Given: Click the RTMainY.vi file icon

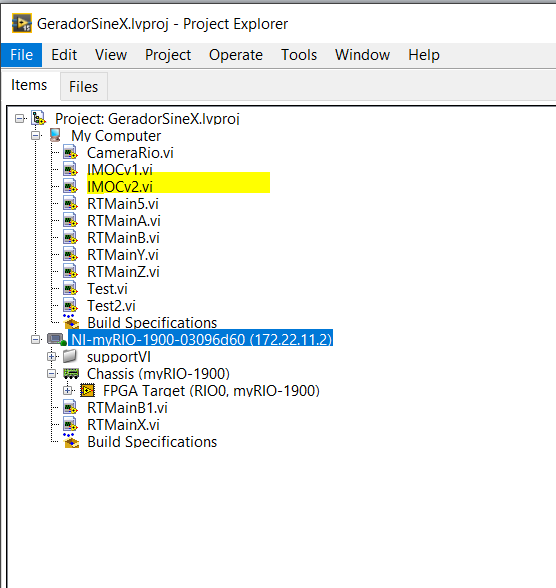Looking at the screenshot, I should [x=70, y=255].
